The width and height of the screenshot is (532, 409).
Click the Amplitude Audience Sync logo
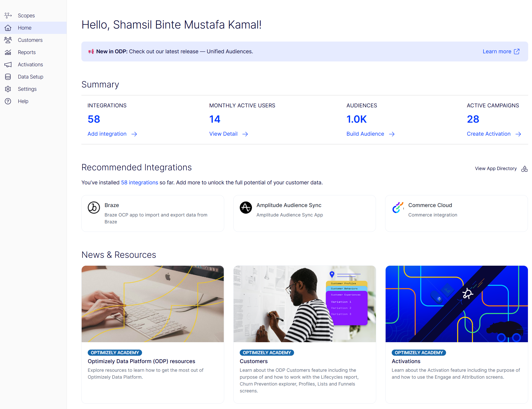coord(246,208)
